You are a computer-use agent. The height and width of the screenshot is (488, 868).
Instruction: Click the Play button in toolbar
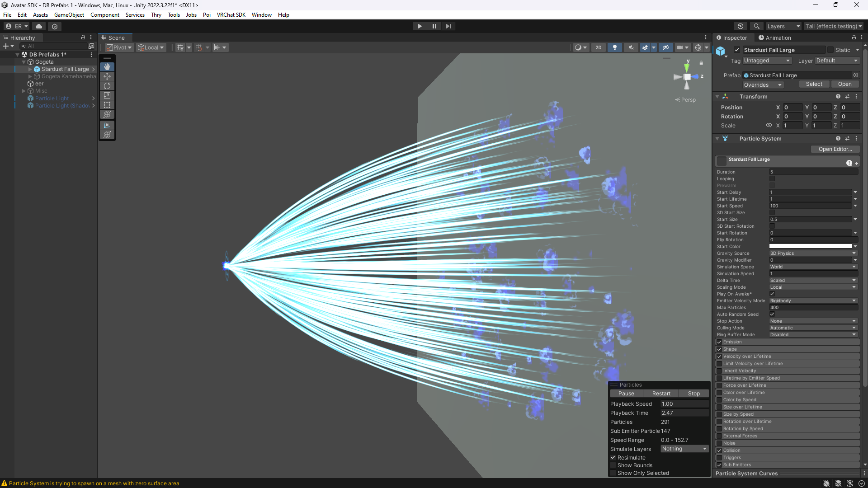click(420, 26)
